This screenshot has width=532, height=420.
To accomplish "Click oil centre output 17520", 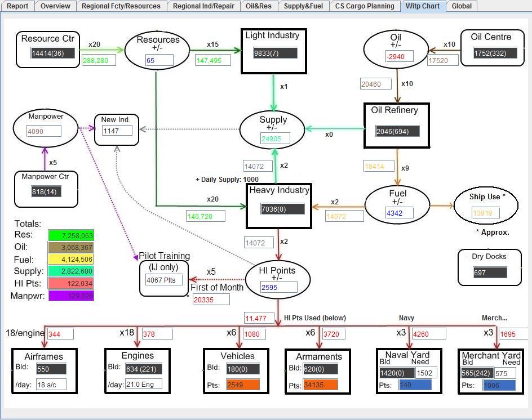I will (443, 60).
